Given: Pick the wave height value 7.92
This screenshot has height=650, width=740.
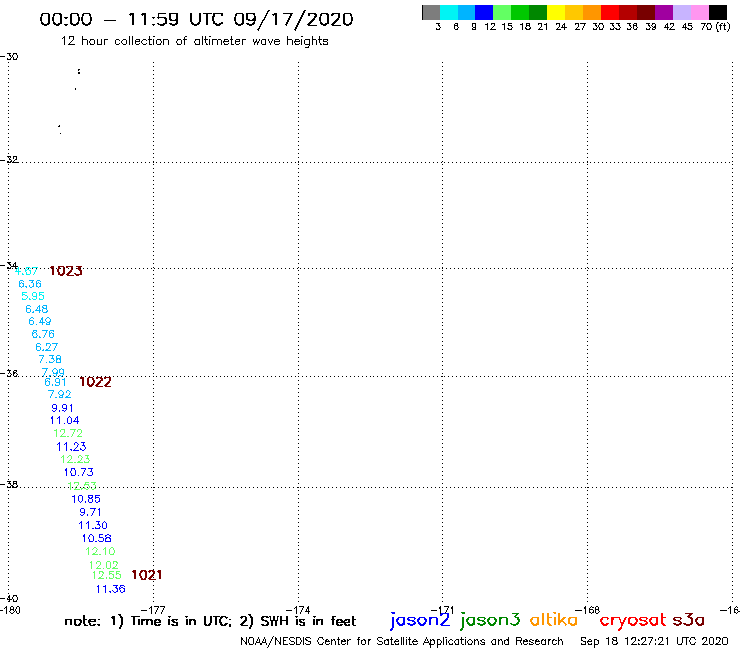Looking at the screenshot, I should coord(59,394).
